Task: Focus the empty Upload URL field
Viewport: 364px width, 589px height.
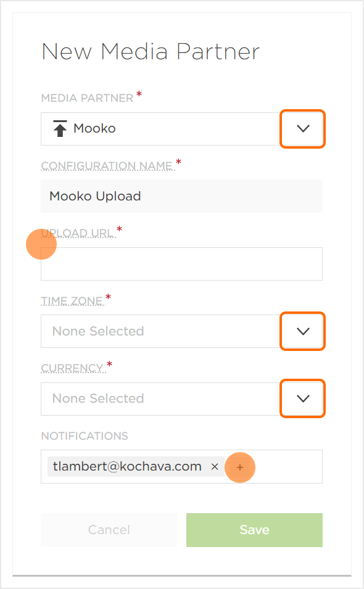Action: click(181, 264)
